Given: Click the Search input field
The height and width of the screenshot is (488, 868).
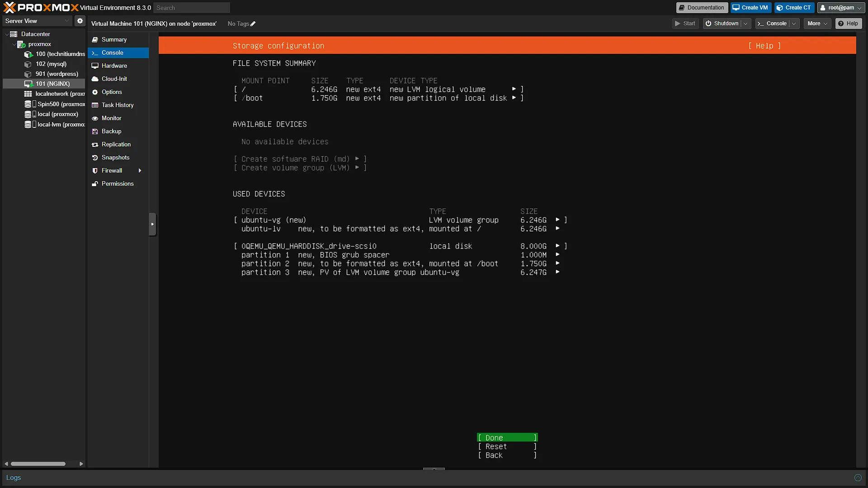Looking at the screenshot, I should tap(192, 8).
